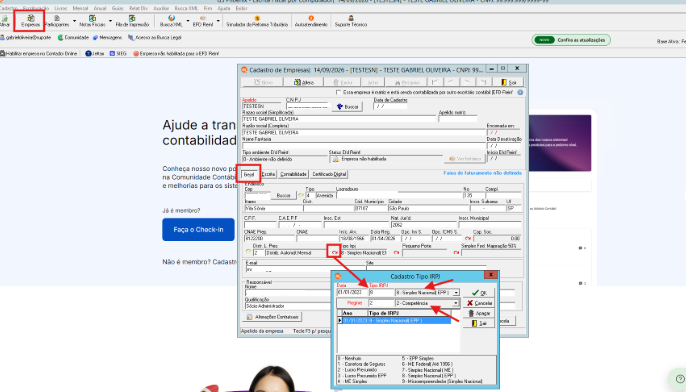Screen dimensions: 686x392
Task: Switch to the Contabilidade tab
Action: [293, 174]
